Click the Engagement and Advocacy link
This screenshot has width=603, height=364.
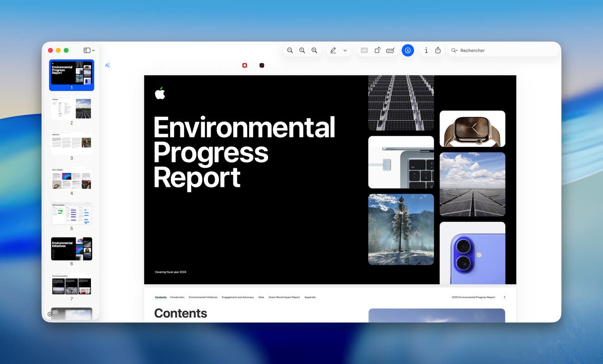pos(237,297)
